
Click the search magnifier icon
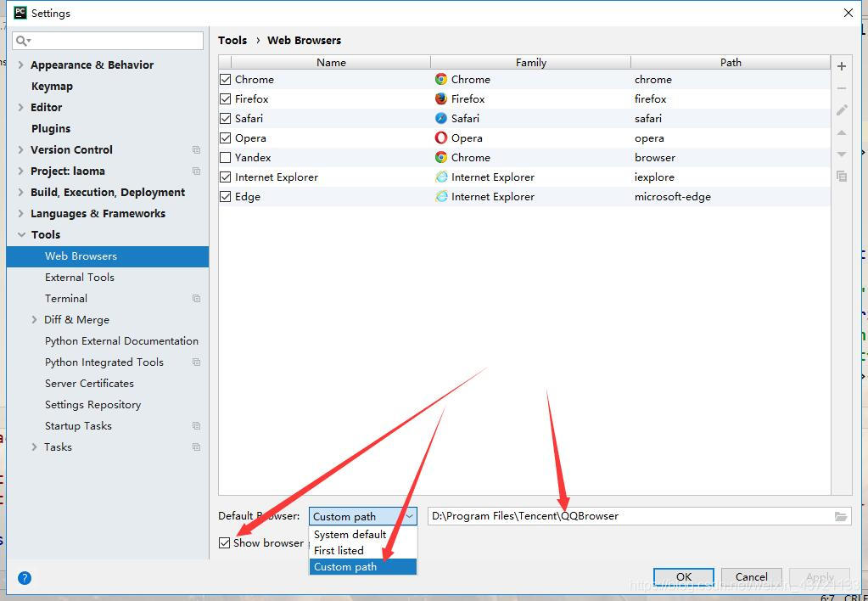pyautogui.click(x=23, y=41)
